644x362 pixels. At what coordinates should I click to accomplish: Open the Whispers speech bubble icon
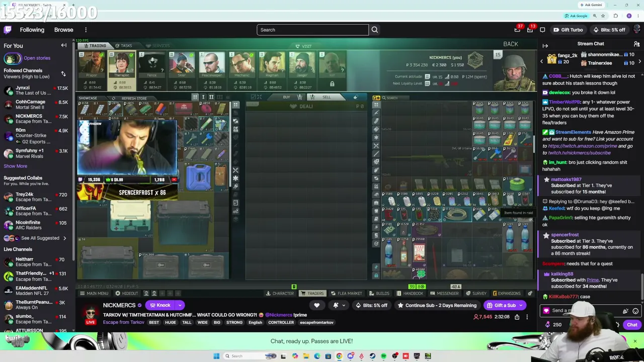(x=542, y=30)
